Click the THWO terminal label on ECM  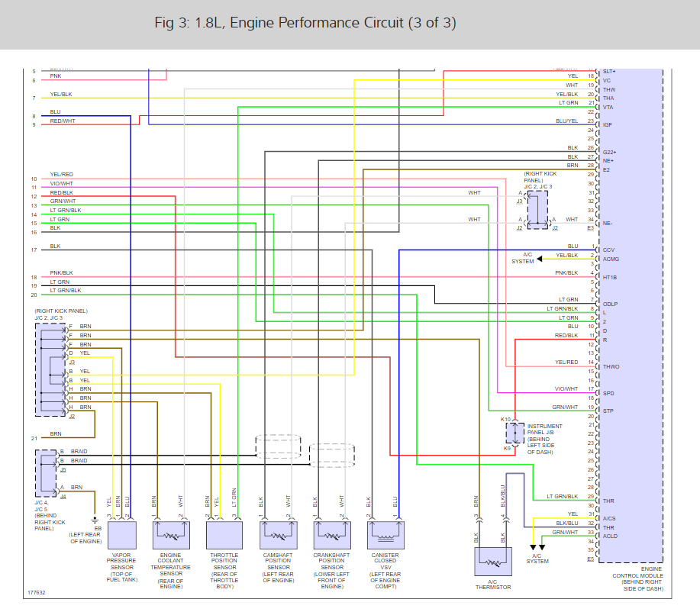click(611, 366)
